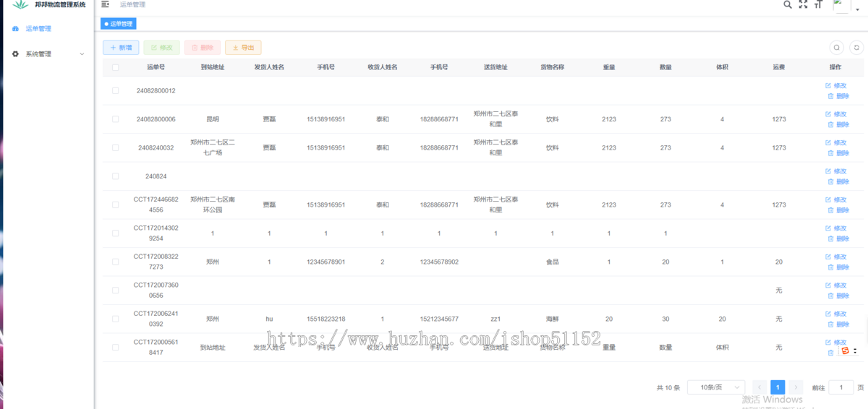The height and width of the screenshot is (409, 868).
Task: Edit waybill CCT1720143029254 via 修改 link
Action: pos(836,228)
